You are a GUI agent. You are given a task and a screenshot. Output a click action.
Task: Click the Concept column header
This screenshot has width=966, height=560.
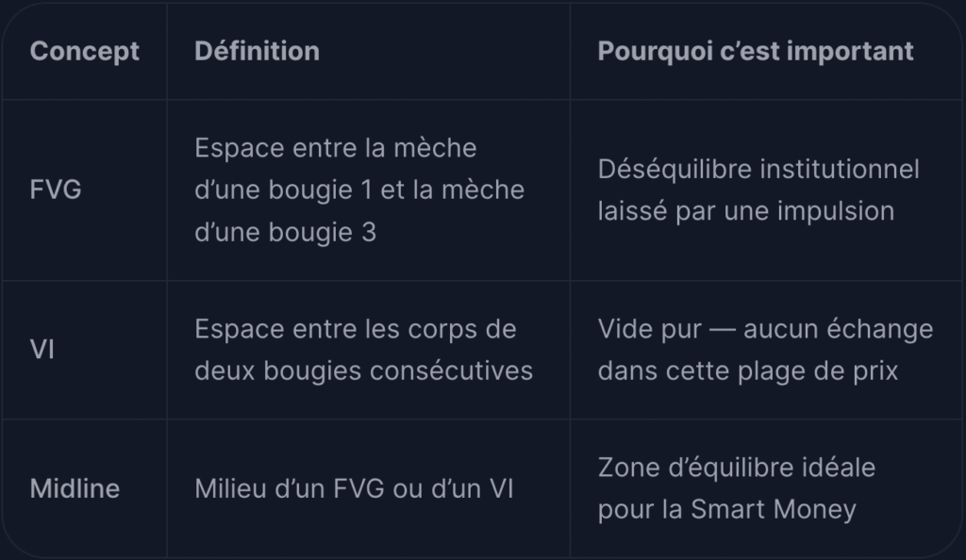tap(84, 52)
